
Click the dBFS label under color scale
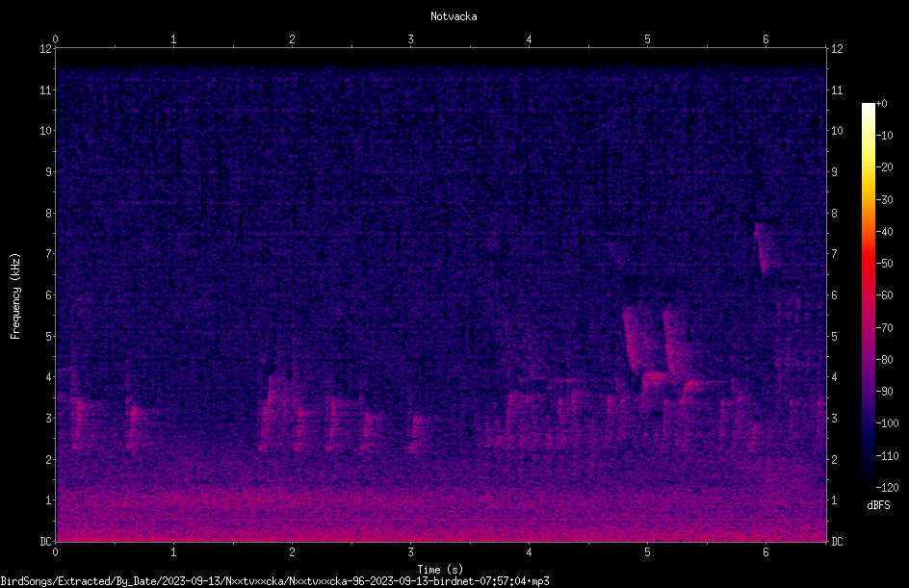tap(878, 505)
